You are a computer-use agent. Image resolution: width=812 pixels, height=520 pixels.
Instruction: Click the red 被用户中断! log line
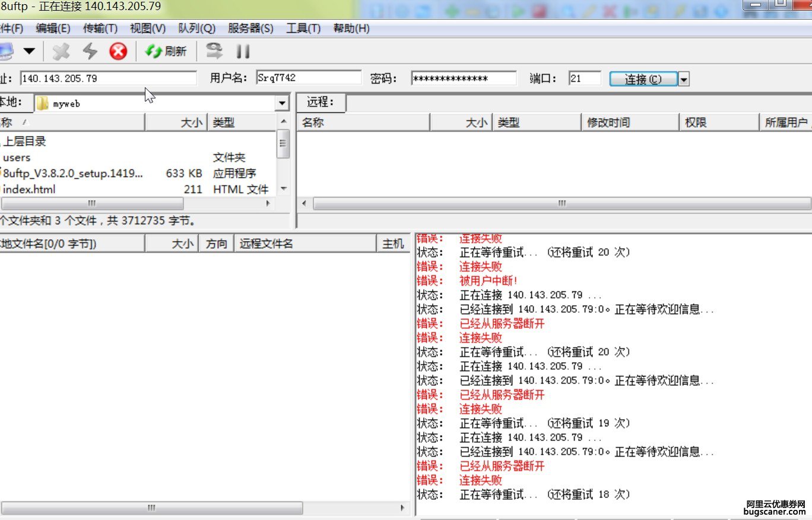coord(467,281)
